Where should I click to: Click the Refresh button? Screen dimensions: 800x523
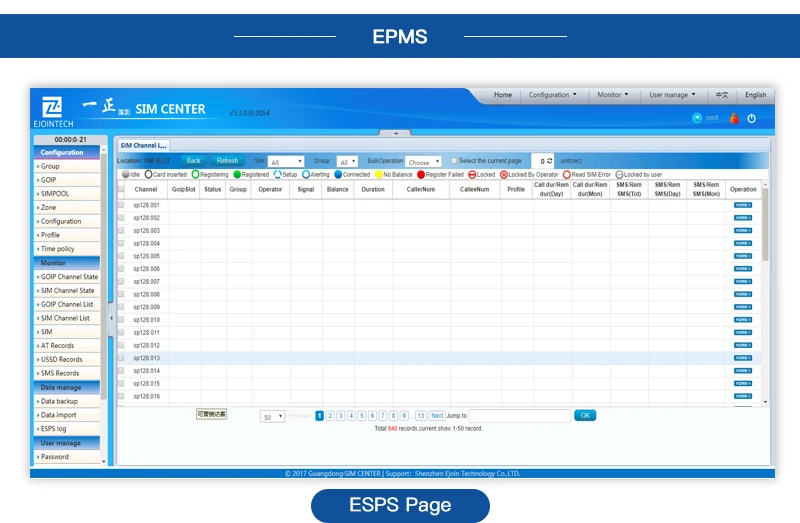227,161
